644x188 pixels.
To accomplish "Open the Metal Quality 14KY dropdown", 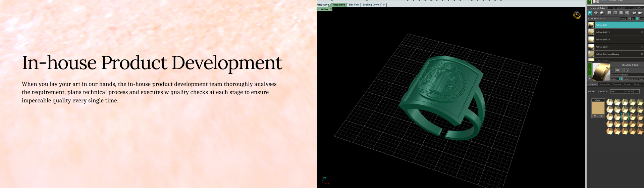I will (x=625, y=91).
